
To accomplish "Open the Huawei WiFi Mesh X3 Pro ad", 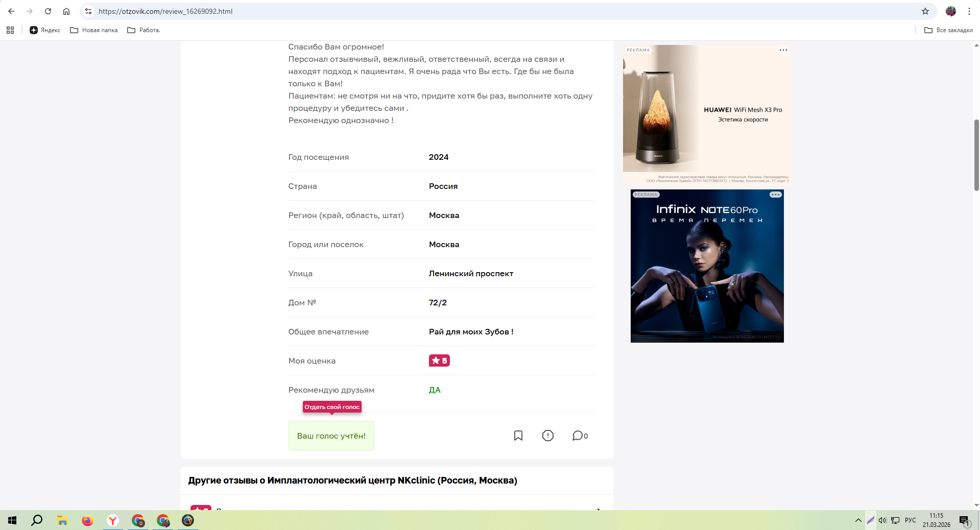I will click(x=707, y=115).
